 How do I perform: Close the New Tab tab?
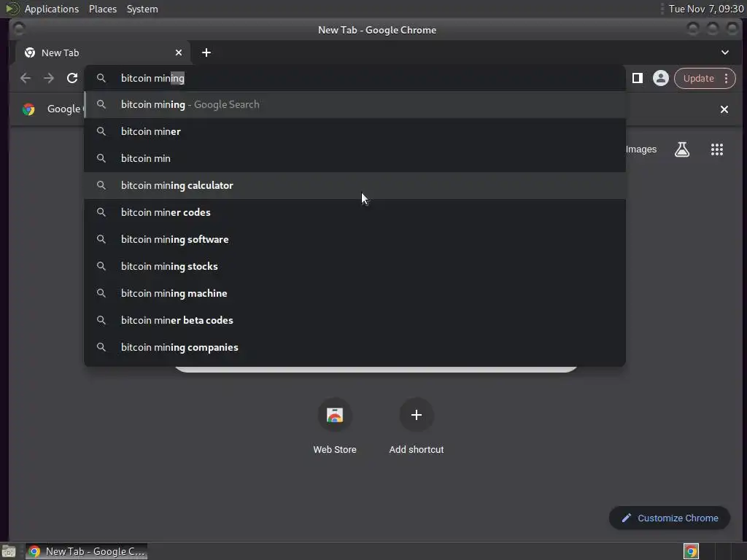[179, 52]
